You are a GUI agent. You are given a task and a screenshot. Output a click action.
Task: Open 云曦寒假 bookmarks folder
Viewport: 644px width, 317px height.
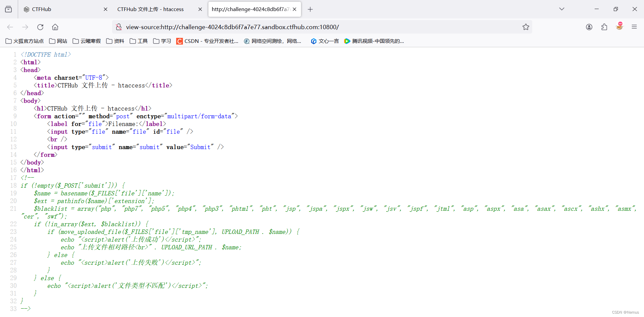click(x=87, y=41)
